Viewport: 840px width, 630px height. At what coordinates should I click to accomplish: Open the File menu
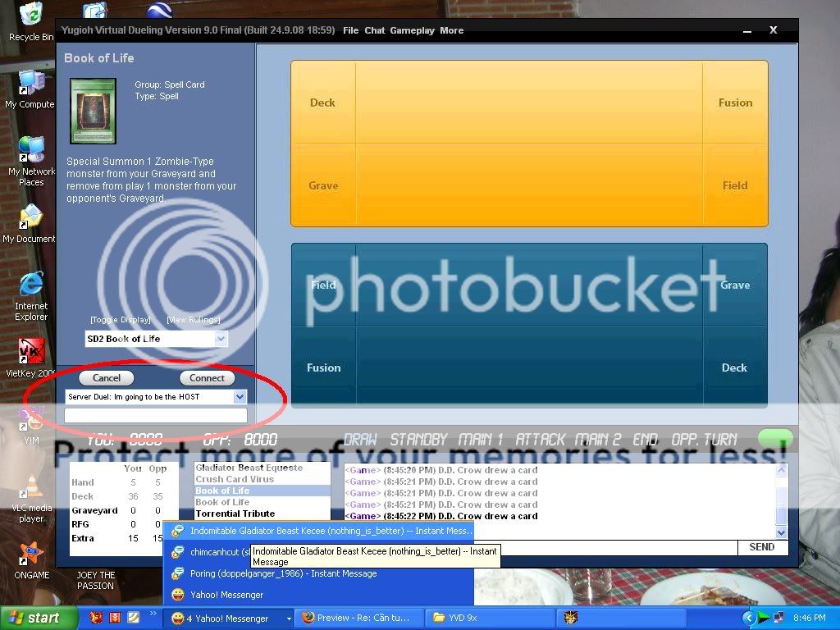350,30
